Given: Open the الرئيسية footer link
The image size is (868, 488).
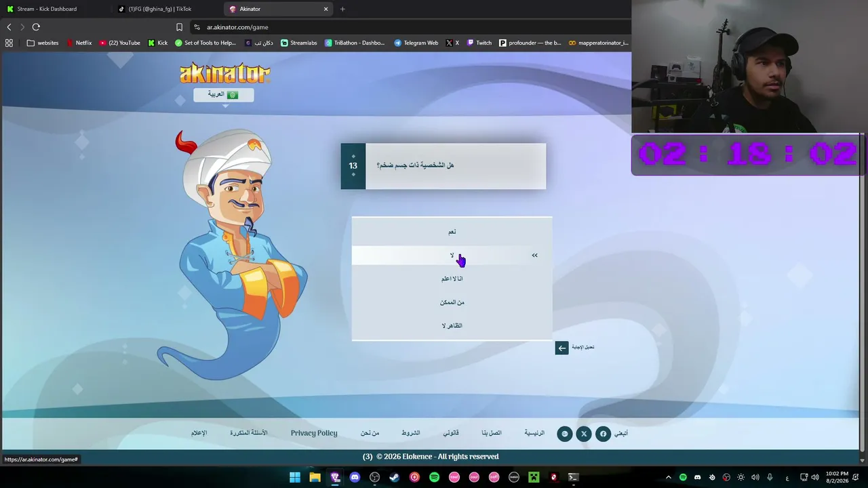Looking at the screenshot, I should click(534, 433).
